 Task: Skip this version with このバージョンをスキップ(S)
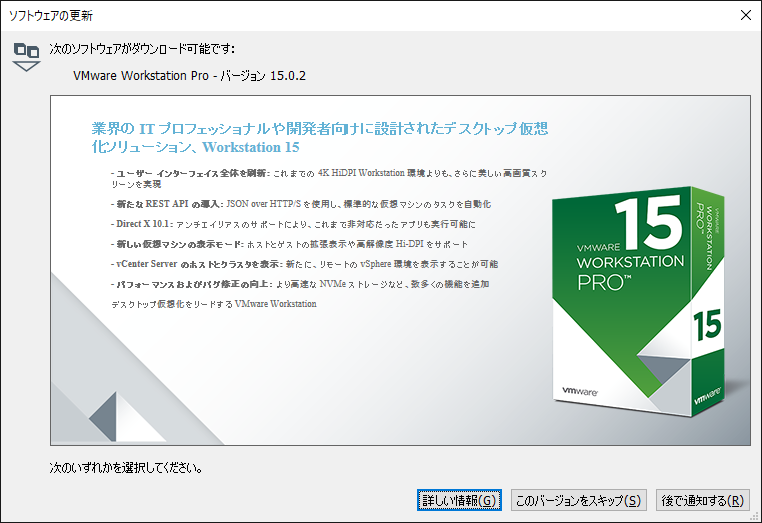click(578, 500)
